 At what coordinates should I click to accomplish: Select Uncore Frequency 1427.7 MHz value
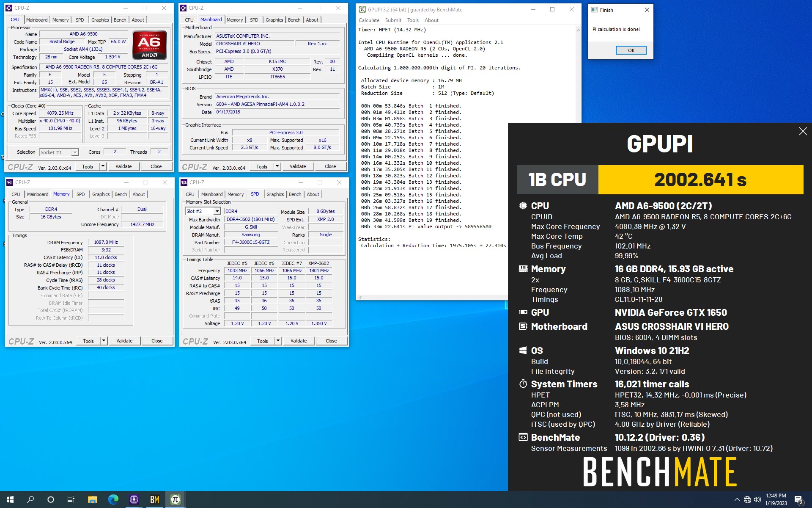click(142, 224)
